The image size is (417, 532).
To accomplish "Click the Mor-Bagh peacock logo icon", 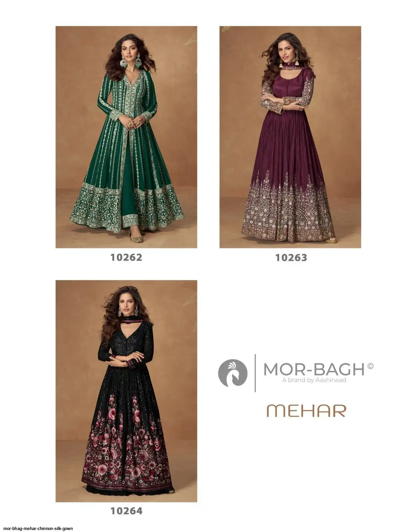I will click(x=233, y=373).
